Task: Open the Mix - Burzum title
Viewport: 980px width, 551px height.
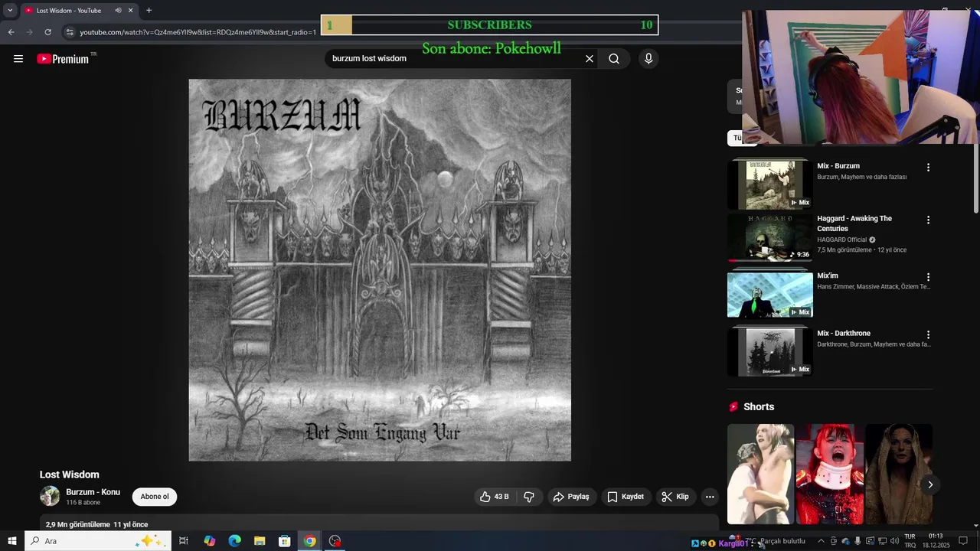Action: point(838,166)
